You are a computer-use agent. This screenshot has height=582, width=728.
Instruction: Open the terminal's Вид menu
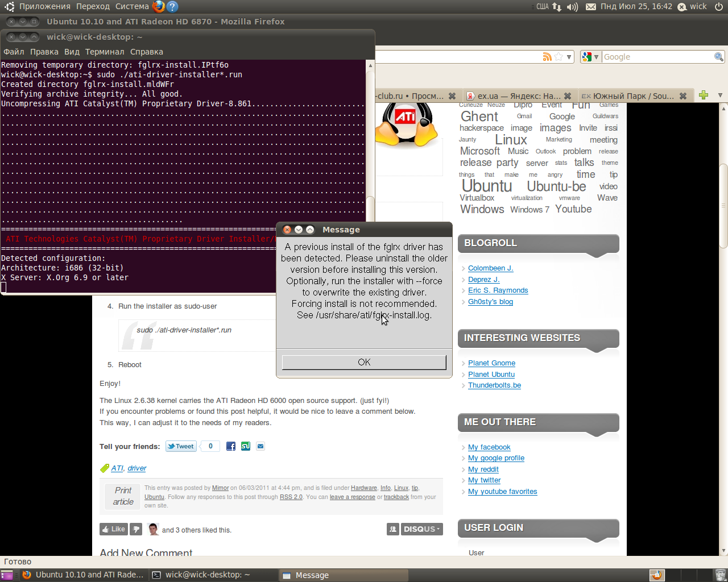[x=72, y=52]
